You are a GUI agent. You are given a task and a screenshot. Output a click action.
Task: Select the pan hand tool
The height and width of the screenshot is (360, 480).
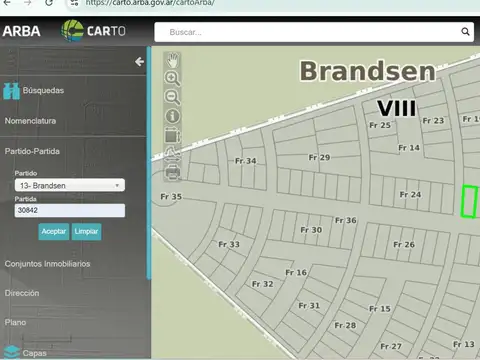click(172, 60)
